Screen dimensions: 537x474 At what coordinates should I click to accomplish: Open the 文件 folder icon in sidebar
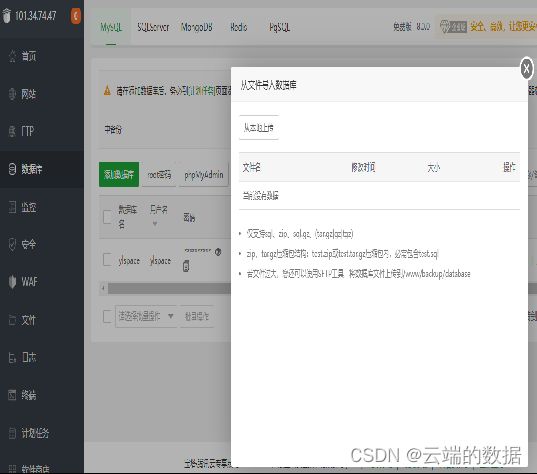pyautogui.click(x=12, y=320)
